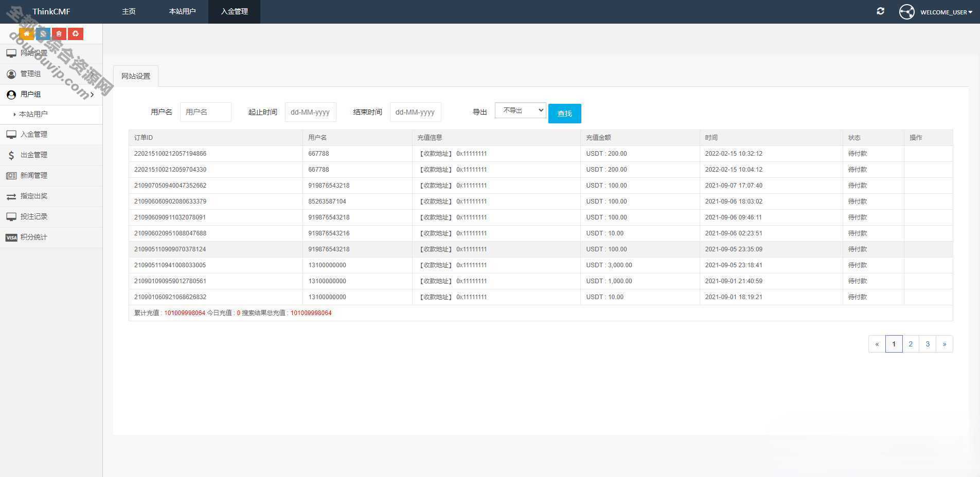This screenshot has height=477, width=980.
Task: Click the refresh icon in top bar
Action: [x=880, y=11]
